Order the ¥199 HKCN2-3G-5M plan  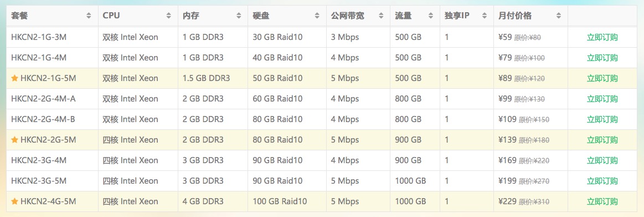pyautogui.click(x=602, y=181)
